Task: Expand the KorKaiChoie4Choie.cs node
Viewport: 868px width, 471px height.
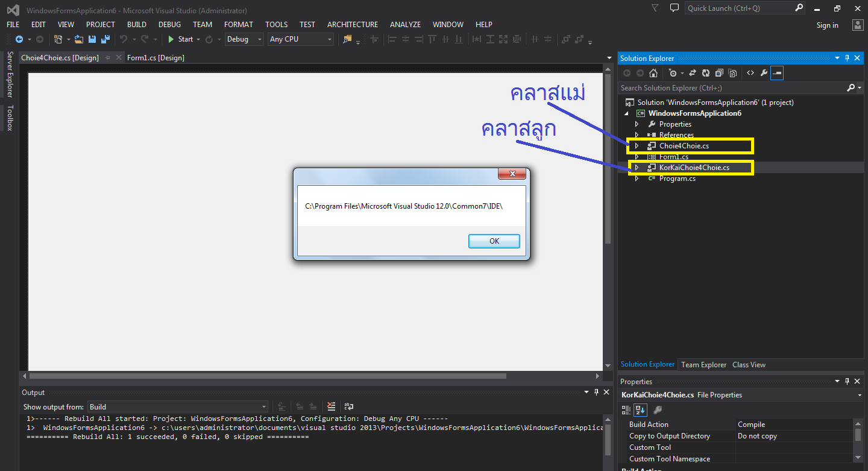Action: (x=637, y=168)
